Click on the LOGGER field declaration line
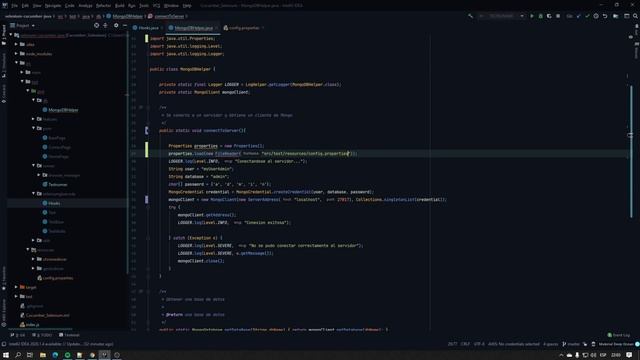The image size is (640, 360). [250, 84]
